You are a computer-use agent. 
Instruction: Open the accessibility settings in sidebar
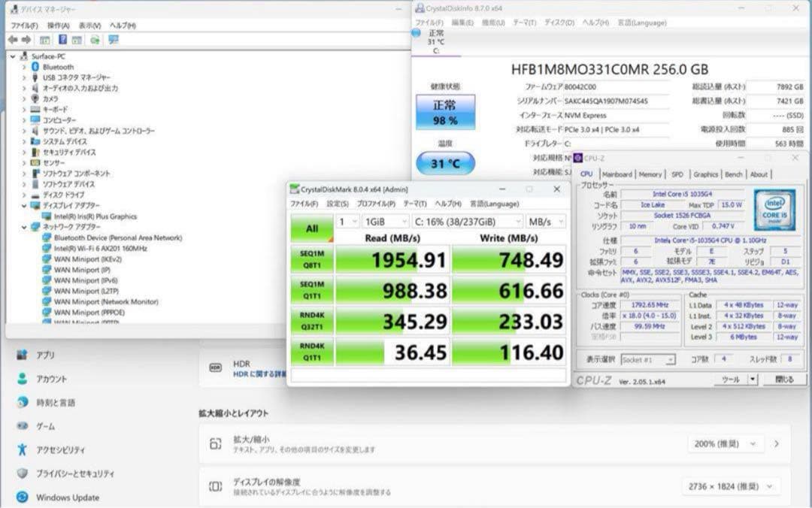click(60, 450)
